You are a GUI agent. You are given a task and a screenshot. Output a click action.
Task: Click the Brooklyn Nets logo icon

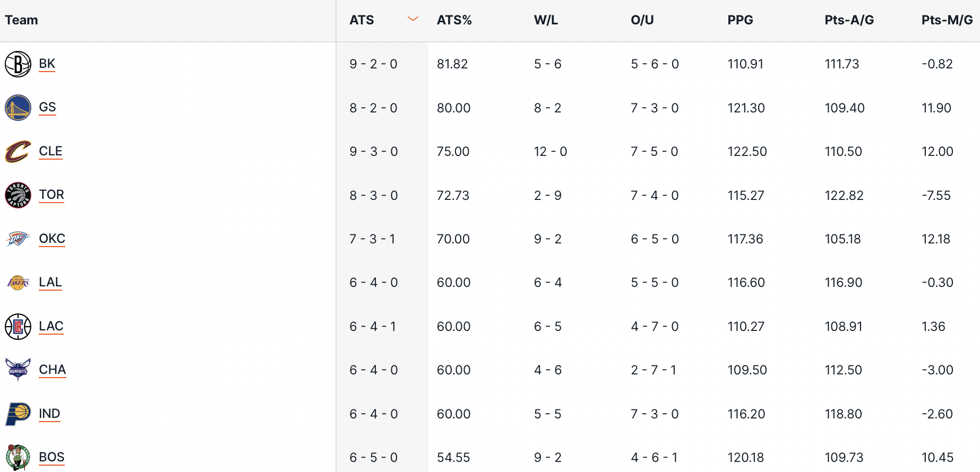click(18, 64)
